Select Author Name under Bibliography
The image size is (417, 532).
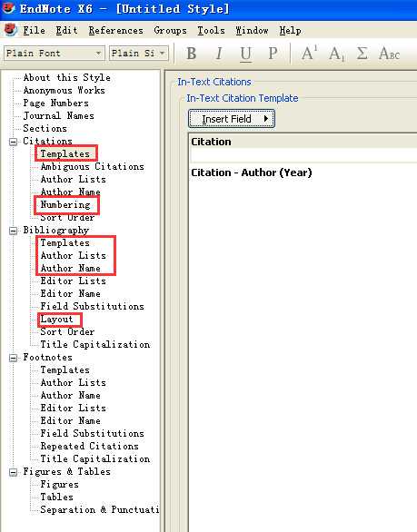pos(70,269)
